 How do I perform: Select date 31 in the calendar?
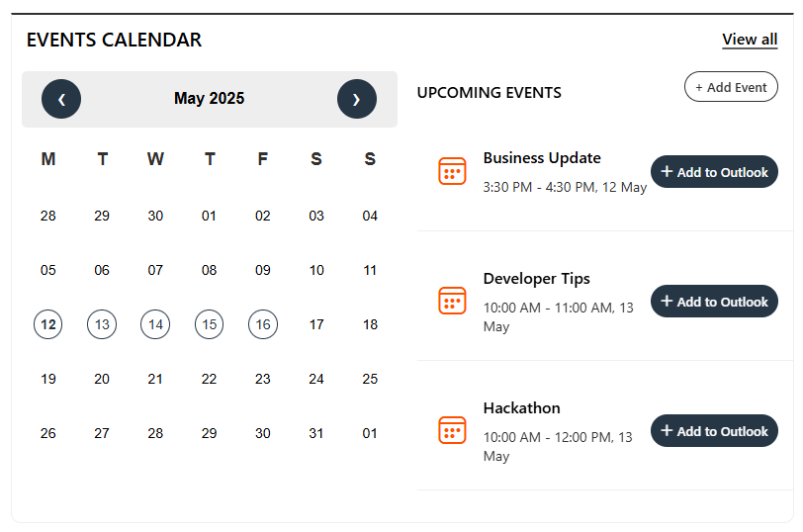[x=316, y=433]
